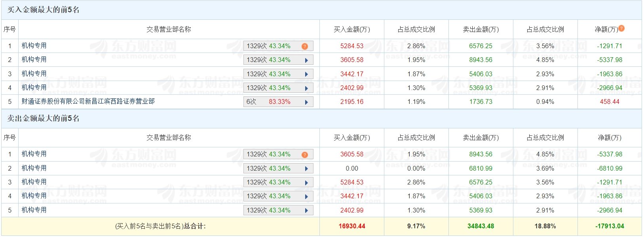Click net -1291.71 in buy-table row 1
This screenshot has height=237, width=644.
coord(610,46)
